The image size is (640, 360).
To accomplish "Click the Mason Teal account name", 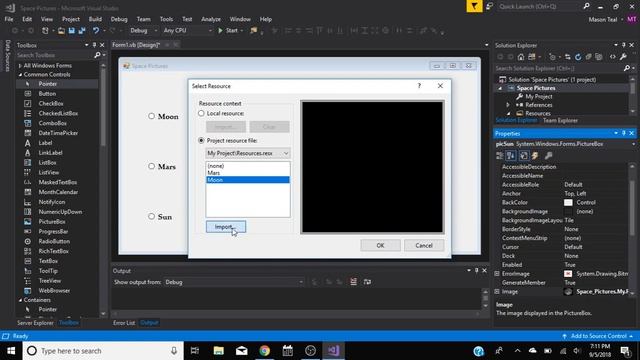I will [x=603, y=19].
